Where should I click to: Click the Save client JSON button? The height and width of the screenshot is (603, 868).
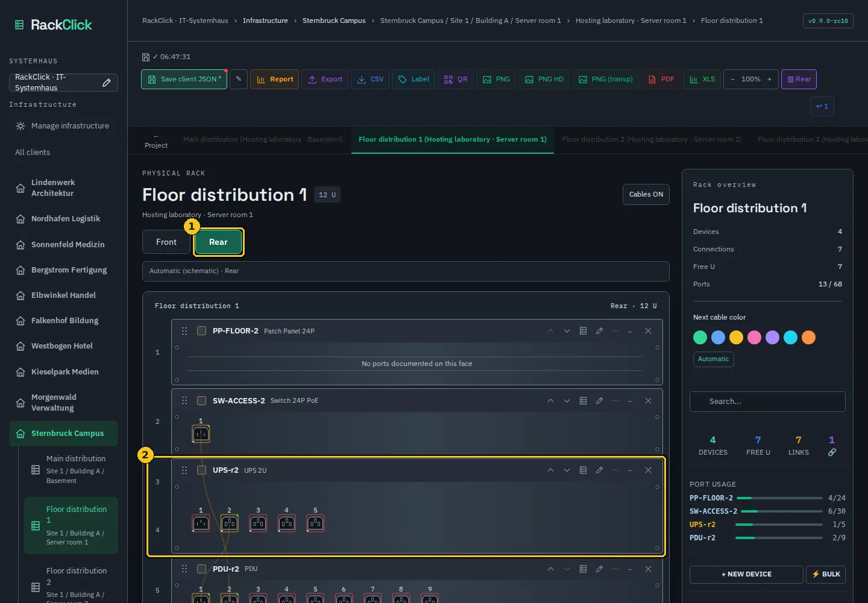pyautogui.click(x=184, y=79)
